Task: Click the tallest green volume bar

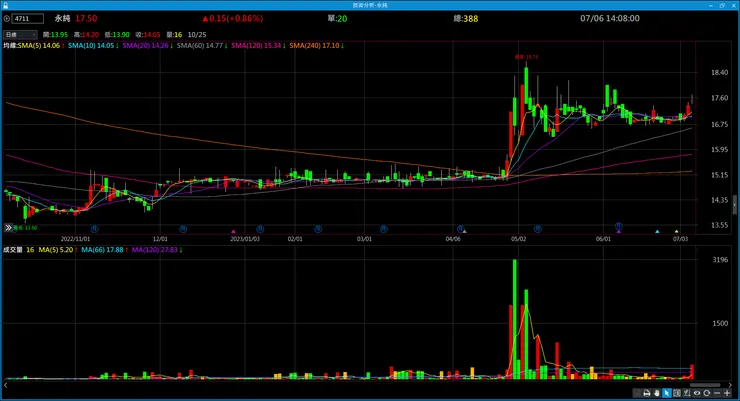Action: coord(515,319)
